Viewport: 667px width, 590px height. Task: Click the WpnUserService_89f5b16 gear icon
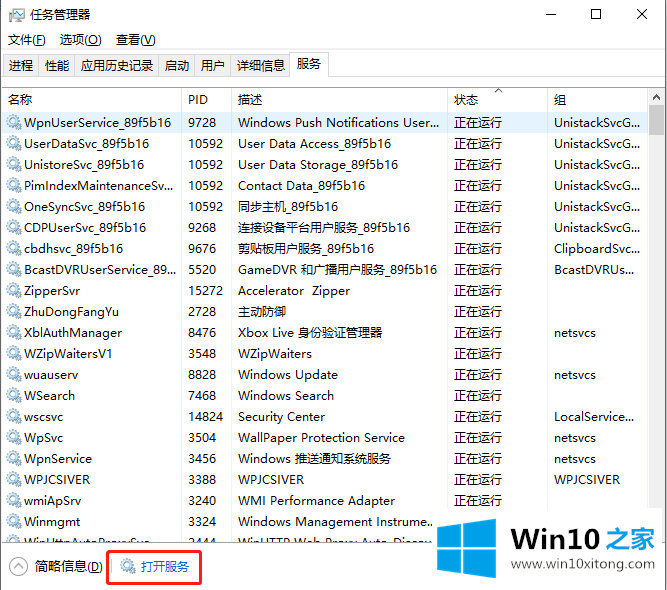coord(14,123)
